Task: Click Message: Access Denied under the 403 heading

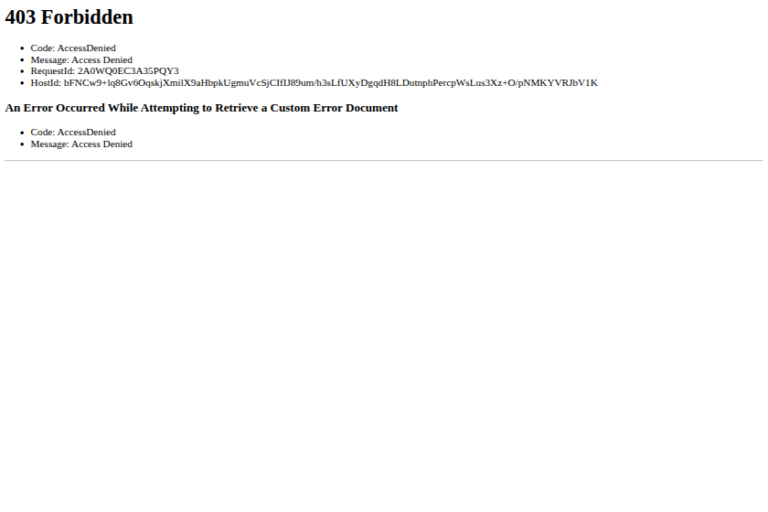Action: [x=81, y=60]
